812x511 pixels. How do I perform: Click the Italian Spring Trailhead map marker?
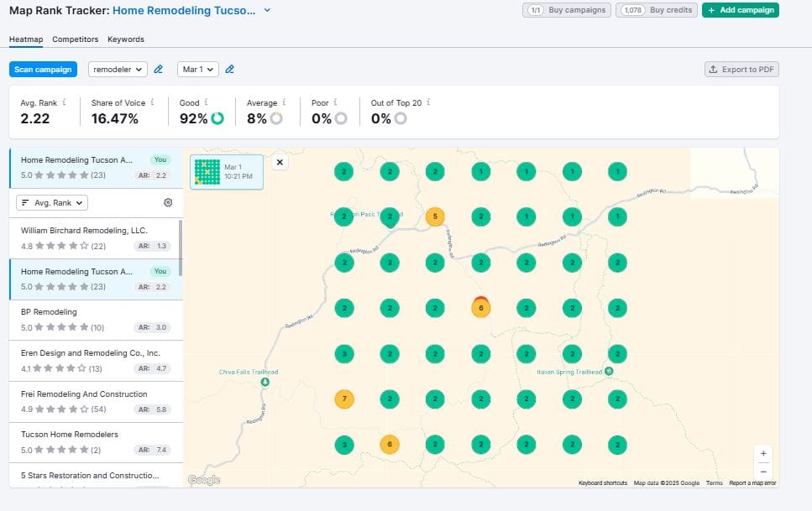(x=609, y=371)
